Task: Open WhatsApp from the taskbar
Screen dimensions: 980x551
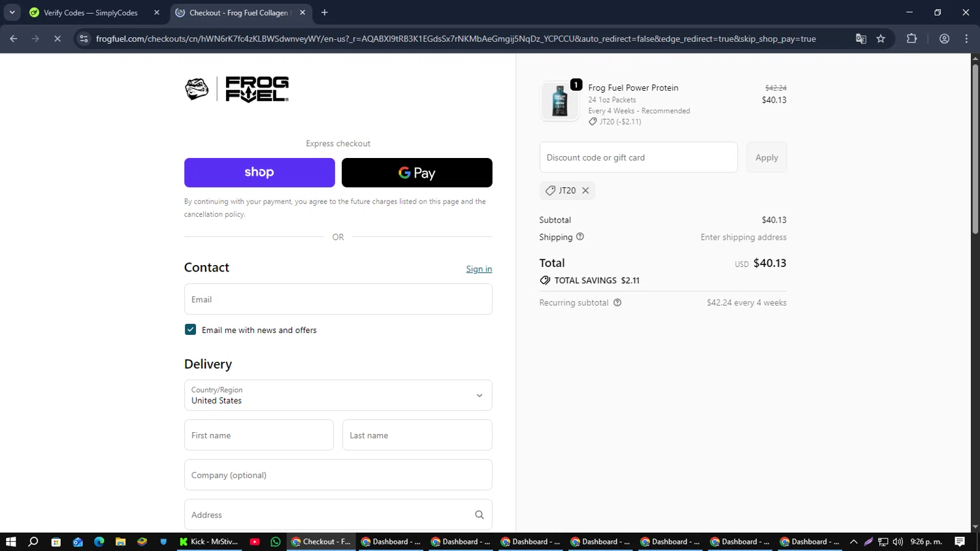Action: click(276, 541)
